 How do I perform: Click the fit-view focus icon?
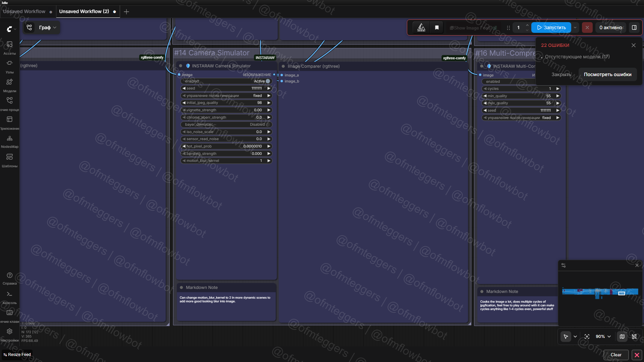click(587, 337)
